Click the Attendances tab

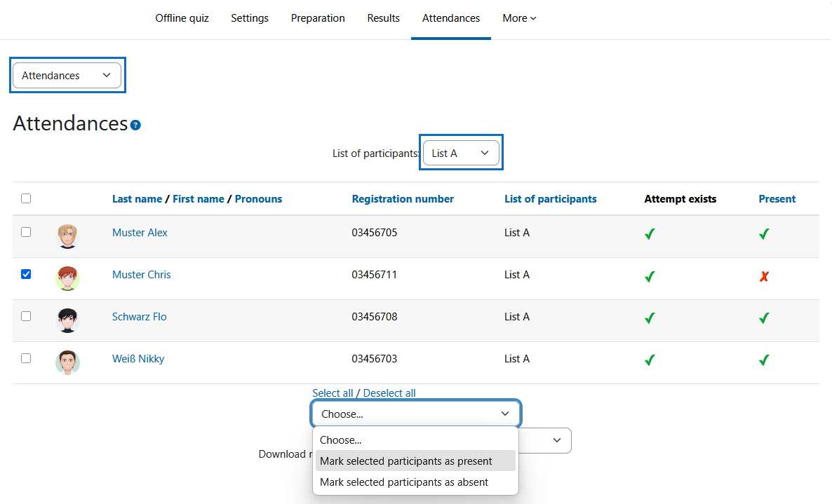click(451, 18)
